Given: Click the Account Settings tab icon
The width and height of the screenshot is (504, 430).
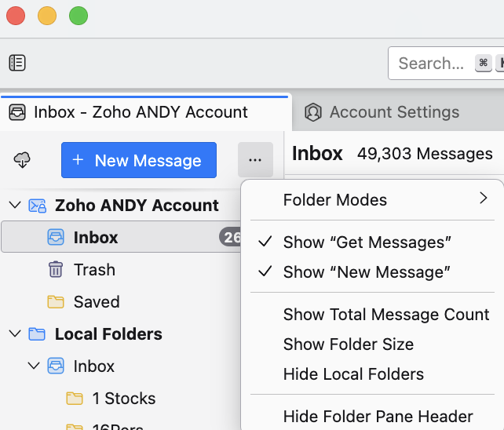Looking at the screenshot, I should pos(313,112).
